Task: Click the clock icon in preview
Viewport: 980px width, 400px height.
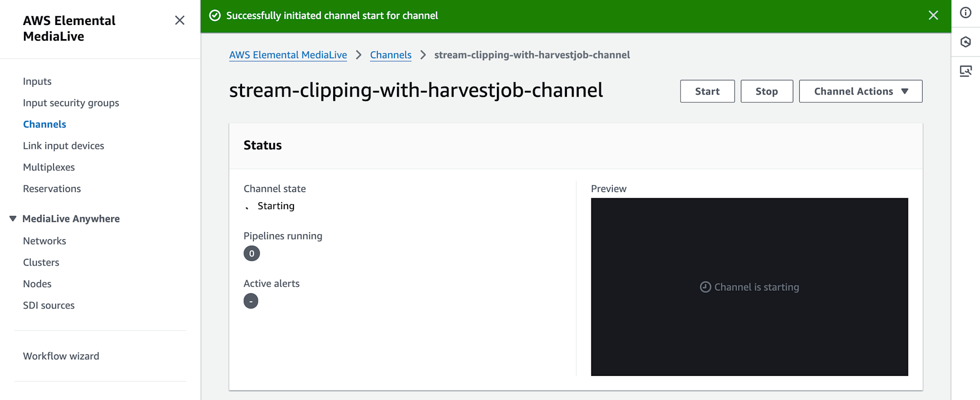Action: [705, 287]
